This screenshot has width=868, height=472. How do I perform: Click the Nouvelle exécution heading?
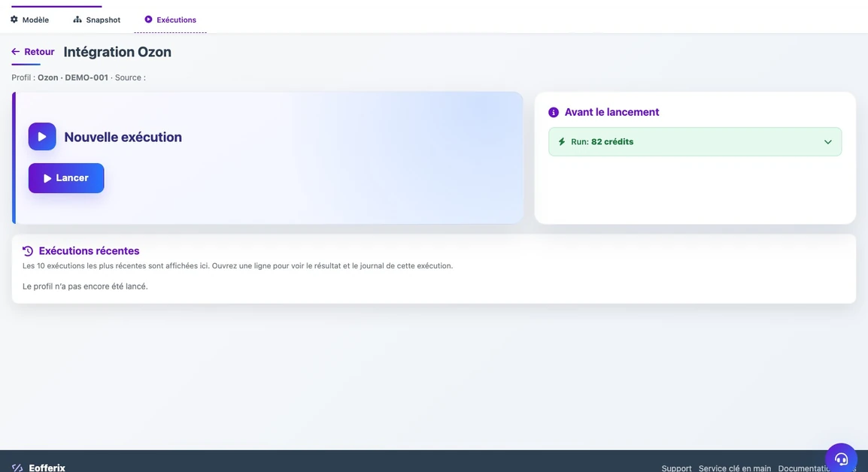click(x=123, y=138)
